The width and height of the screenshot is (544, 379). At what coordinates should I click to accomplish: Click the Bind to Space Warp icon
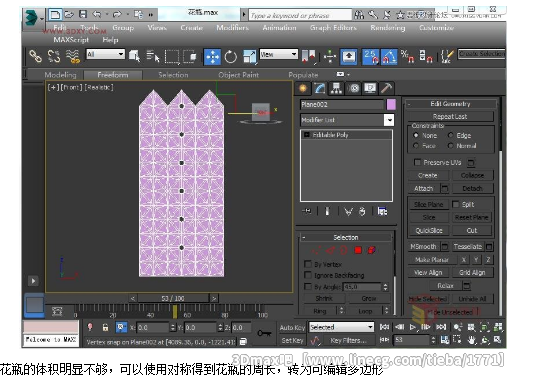click(x=73, y=56)
